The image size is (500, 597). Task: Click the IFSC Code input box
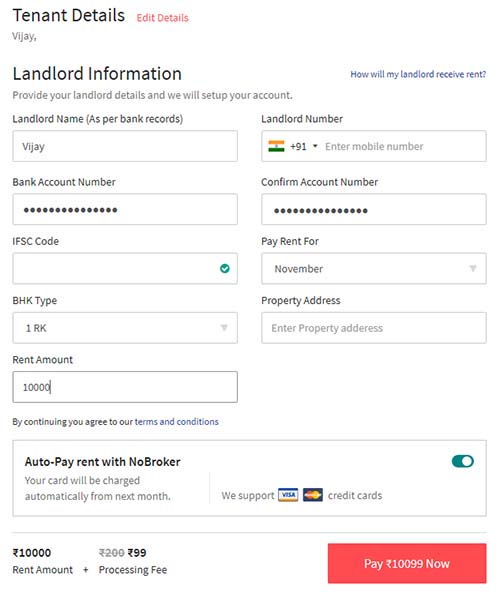click(125, 268)
